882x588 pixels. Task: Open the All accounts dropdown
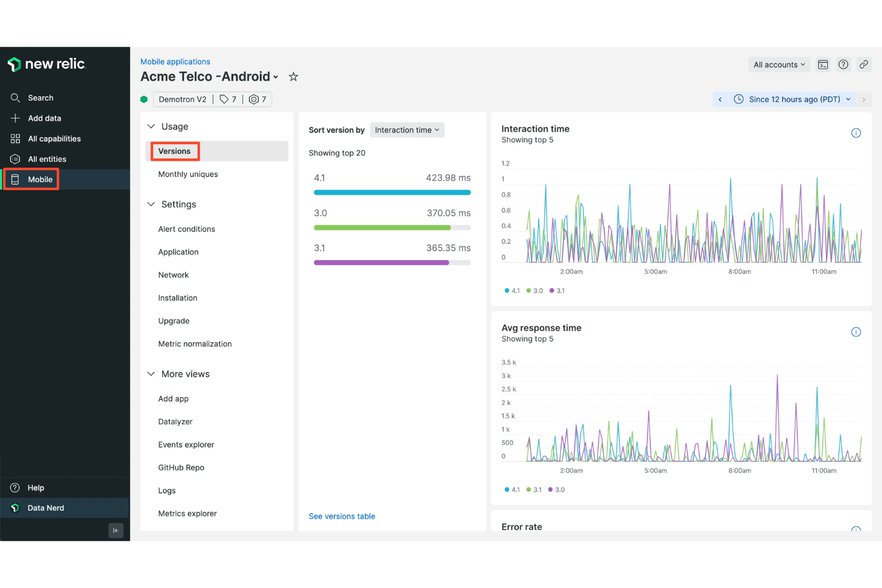pyautogui.click(x=779, y=64)
